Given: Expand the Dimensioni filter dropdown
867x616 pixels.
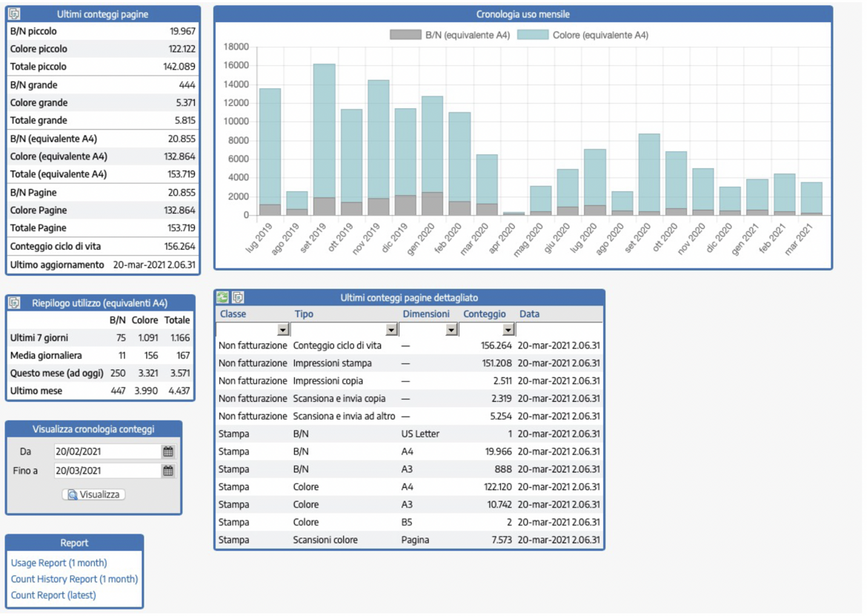Looking at the screenshot, I should point(451,330).
